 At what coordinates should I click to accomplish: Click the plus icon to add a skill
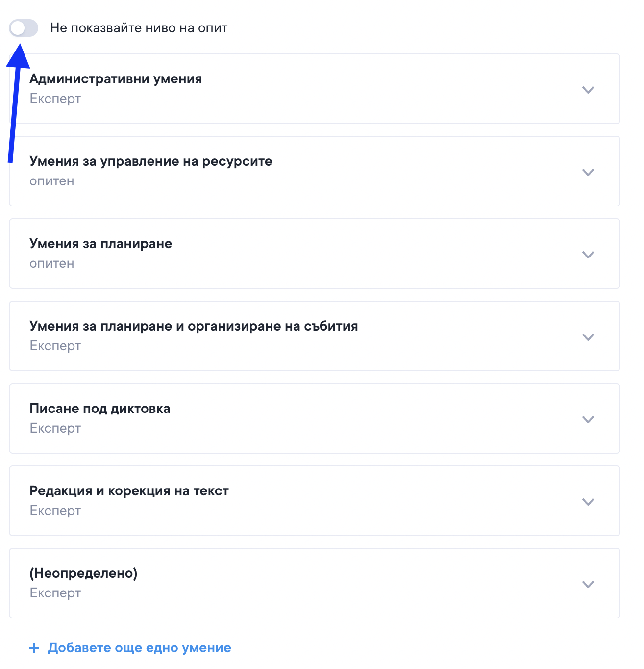click(34, 648)
